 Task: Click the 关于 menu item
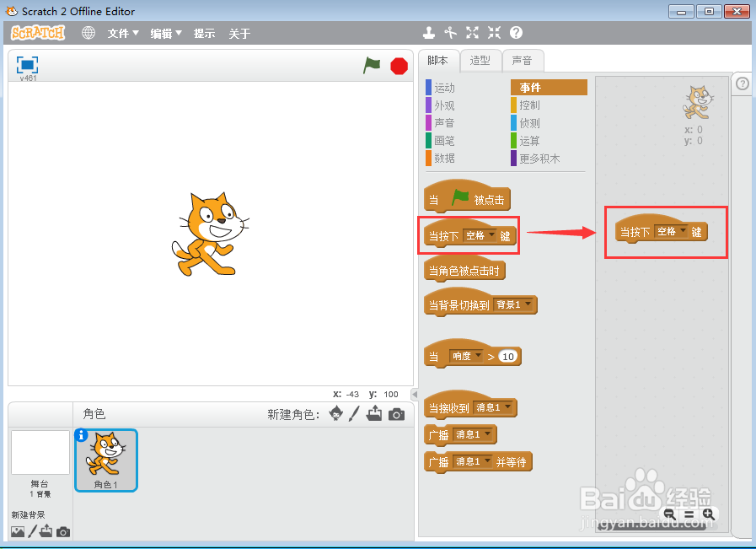point(239,33)
